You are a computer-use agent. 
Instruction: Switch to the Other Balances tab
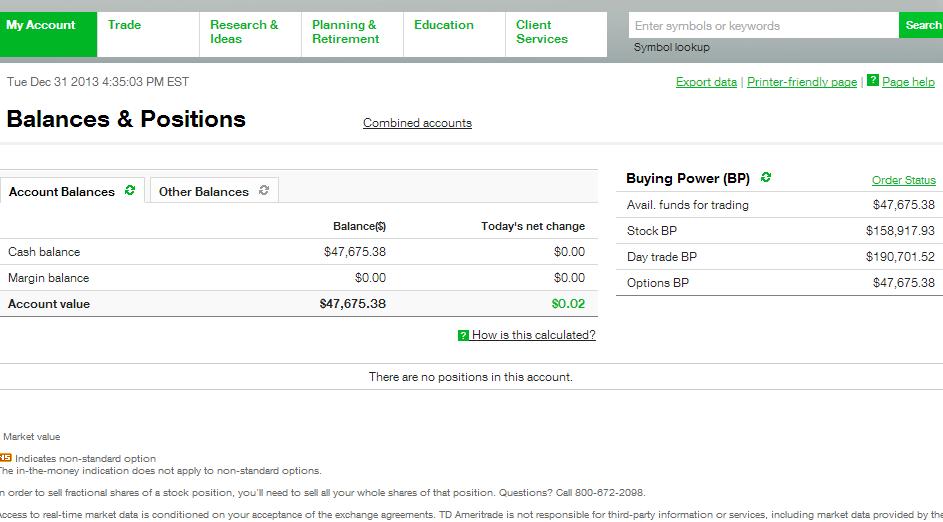click(204, 191)
